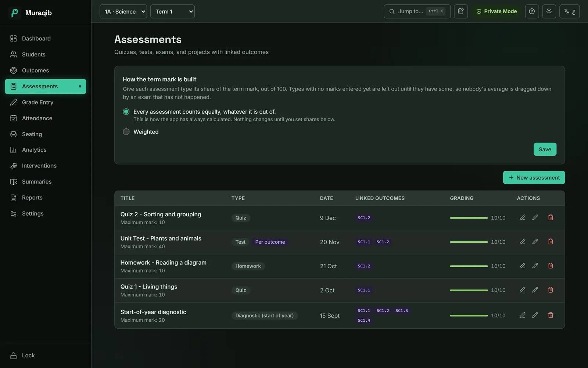The height and width of the screenshot is (368, 588).
Task: Click 'Quiz 2 - Sorting and grouping' title
Action: (161, 214)
